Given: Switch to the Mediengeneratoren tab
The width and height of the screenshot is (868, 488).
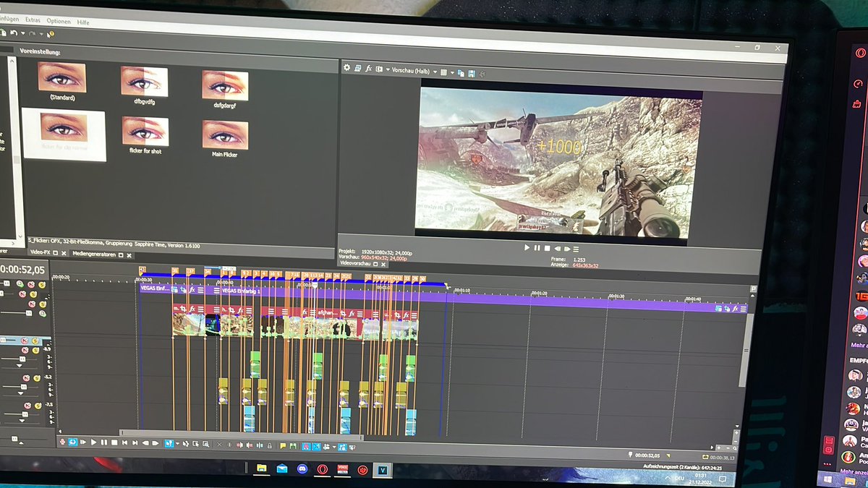Looking at the screenshot, I should (x=94, y=254).
